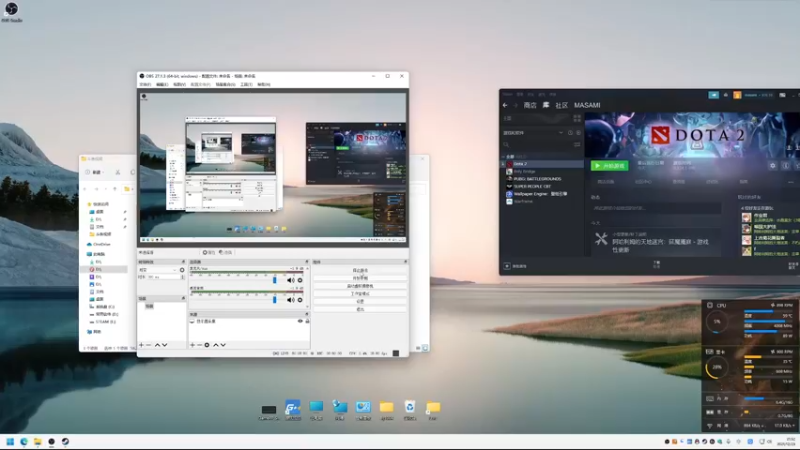Mute desktop audio speaker icon in OBS mixer
This screenshot has width=800, height=450.
click(290, 280)
